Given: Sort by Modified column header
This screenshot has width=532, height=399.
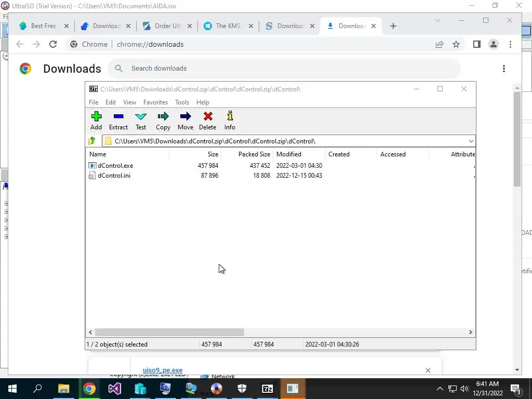Looking at the screenshot, I should click(x=299, y=154).
